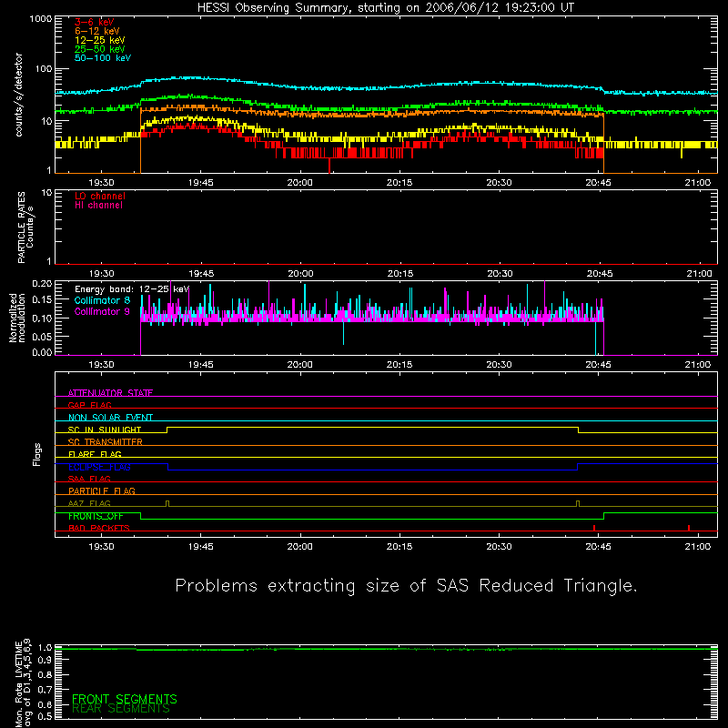
Task: Click the GAP FLAG label
Action: click(x=89, y=405)
